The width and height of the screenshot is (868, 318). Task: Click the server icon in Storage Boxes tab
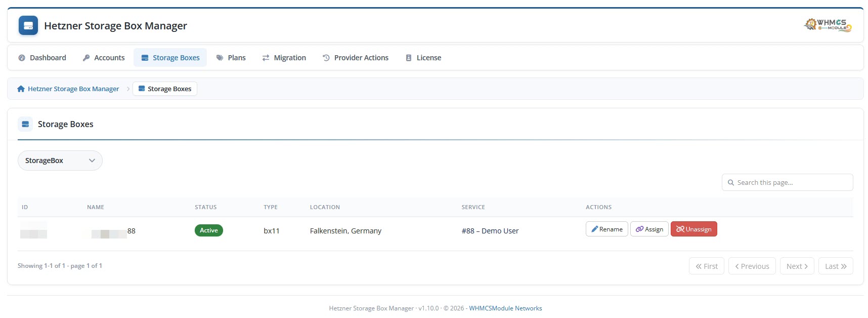pos(145,58)
